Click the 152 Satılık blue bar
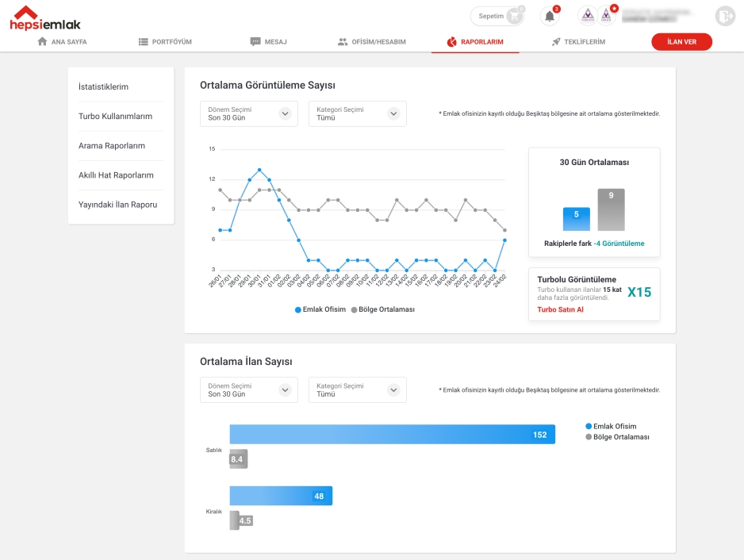The width and height of the screenshot is (744, 560). (x=392, y=434)
